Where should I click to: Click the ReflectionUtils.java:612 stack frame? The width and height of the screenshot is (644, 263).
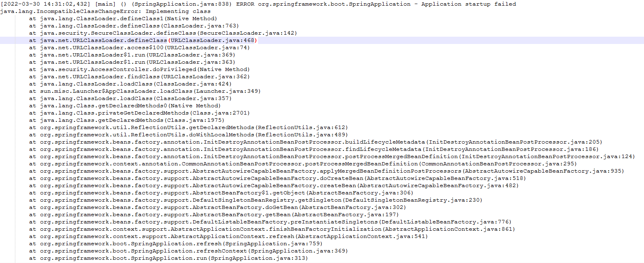point(188,127)
